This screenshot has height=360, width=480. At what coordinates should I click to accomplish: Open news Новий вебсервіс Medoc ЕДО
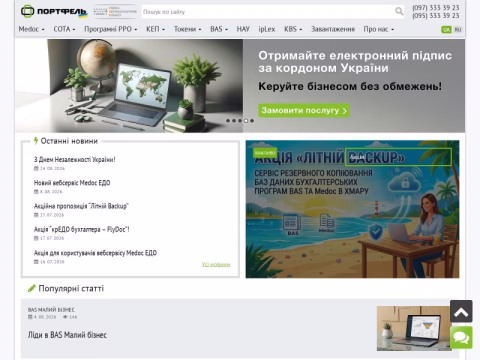(x=72, y=183)
